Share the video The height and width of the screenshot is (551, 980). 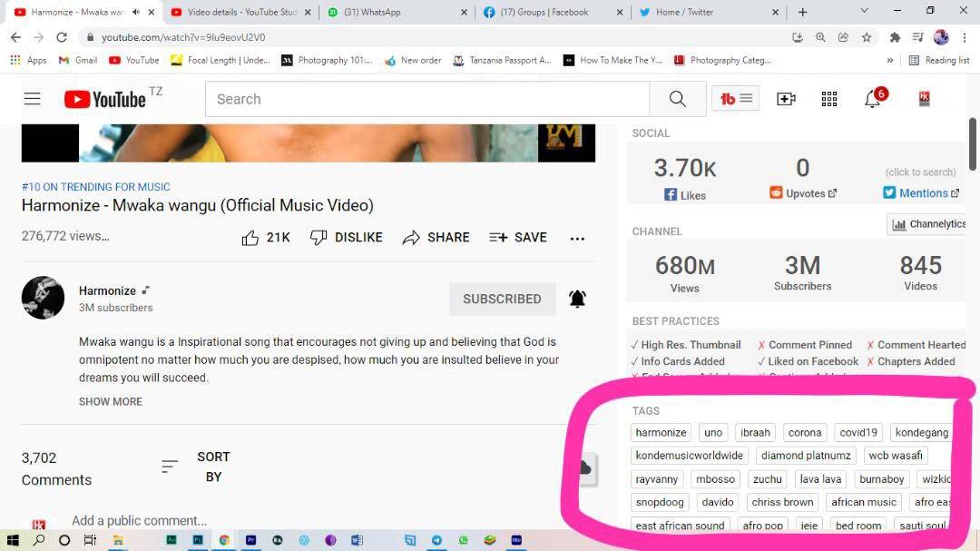436,238
